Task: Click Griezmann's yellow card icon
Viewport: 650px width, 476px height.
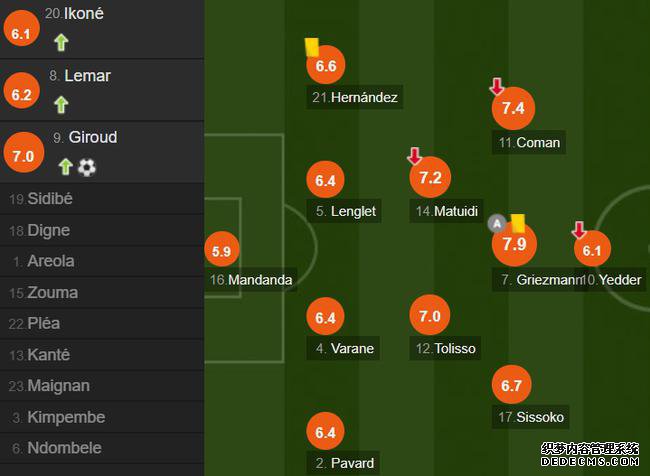Action: pos(518,223)
